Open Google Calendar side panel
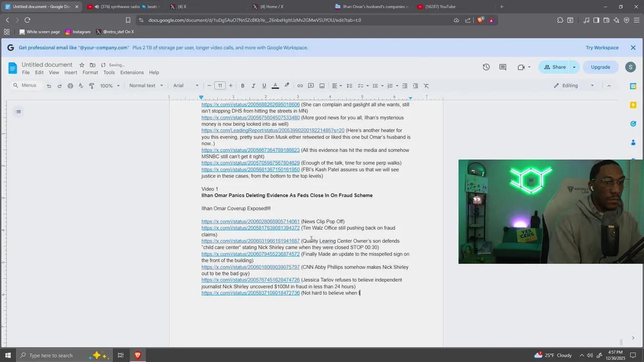 (x=633, y=86)
